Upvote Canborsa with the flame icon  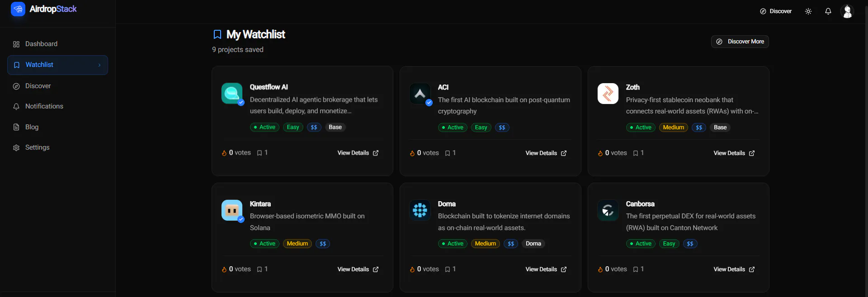(600, 269)
